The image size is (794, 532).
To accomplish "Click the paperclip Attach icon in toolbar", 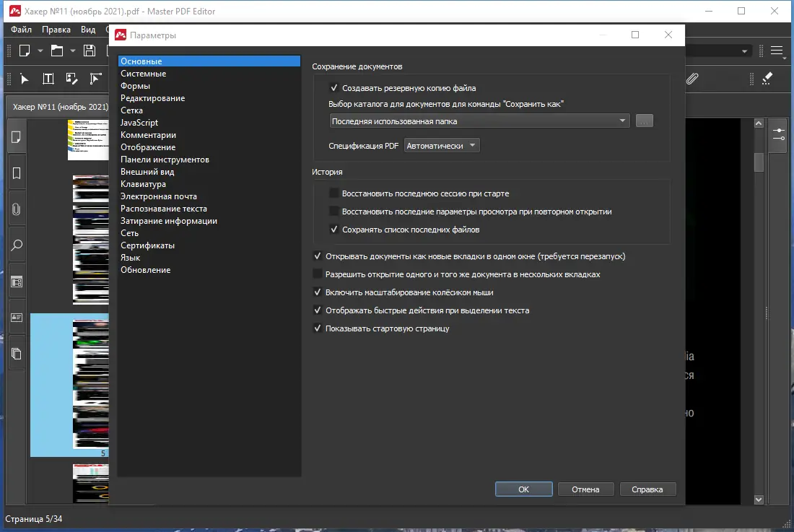I will tap(692, 79).
